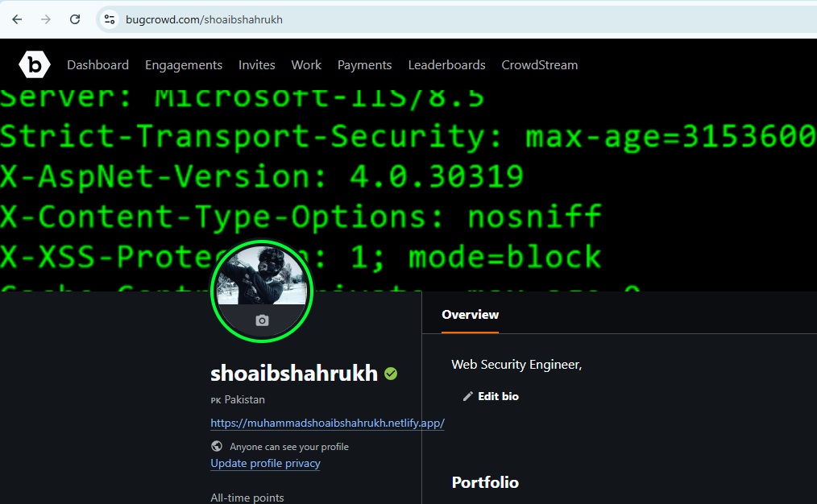The image size is (817, 504).
Task: Click the verified checkmark badge beside username
Action: 391,374
